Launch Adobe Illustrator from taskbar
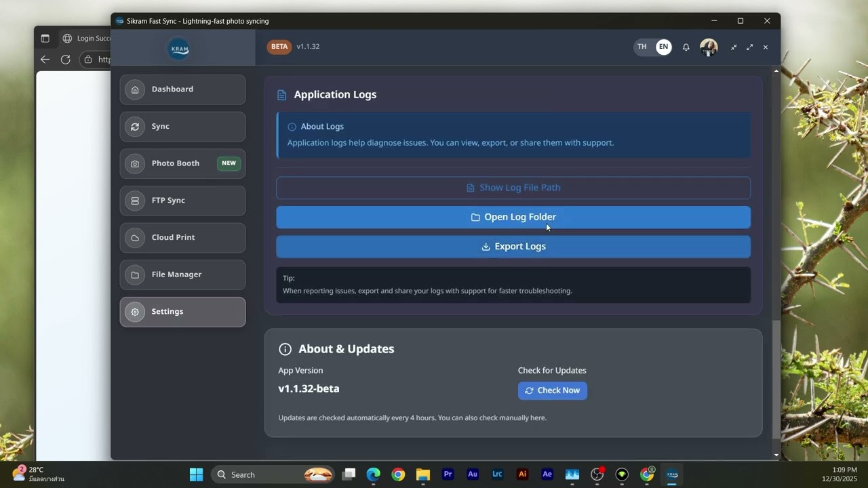 (522, 474)
